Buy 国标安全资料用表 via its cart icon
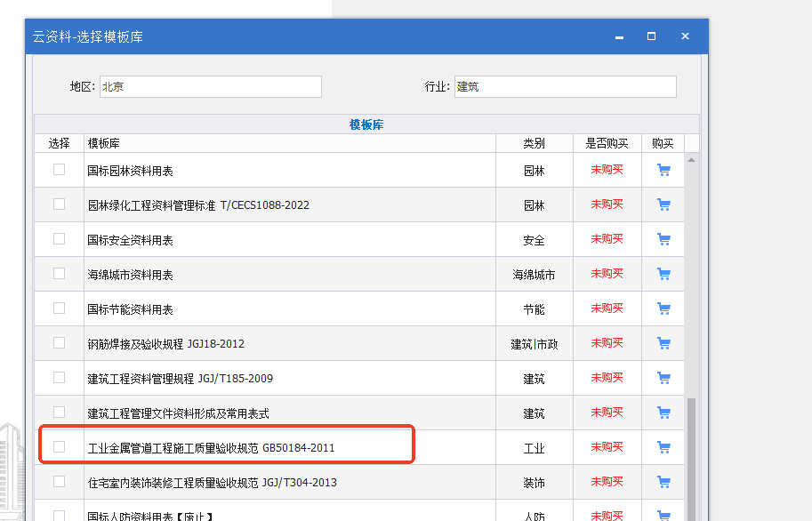Screen dimensions: 812x521 pyautogui.click(x=663, y=239)
